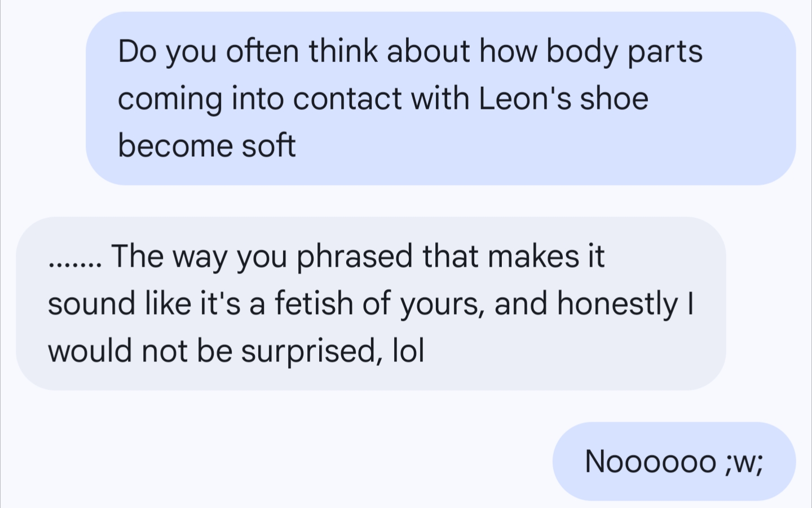Click the word 'soft' in the sent message
The image size is (812, 508).
[268, 146]
